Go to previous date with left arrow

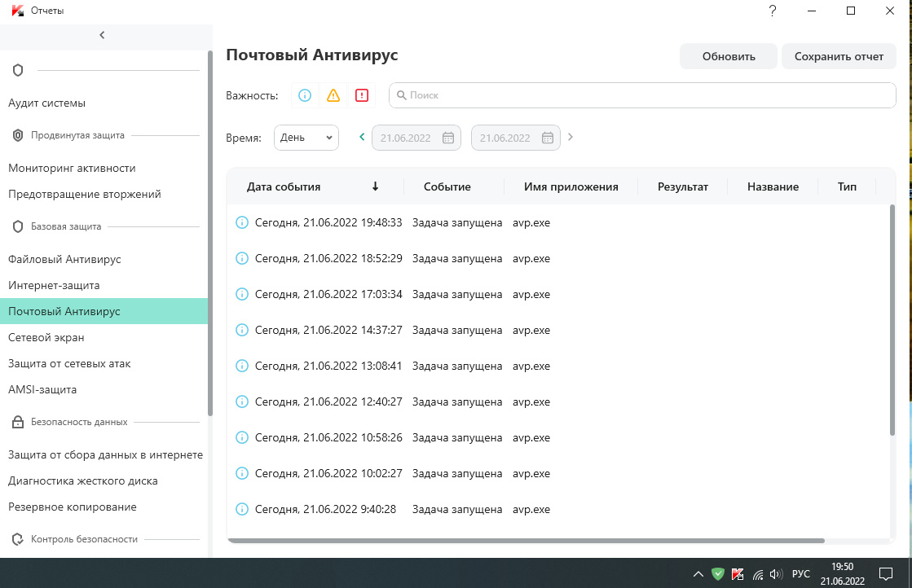pos(362,137)
